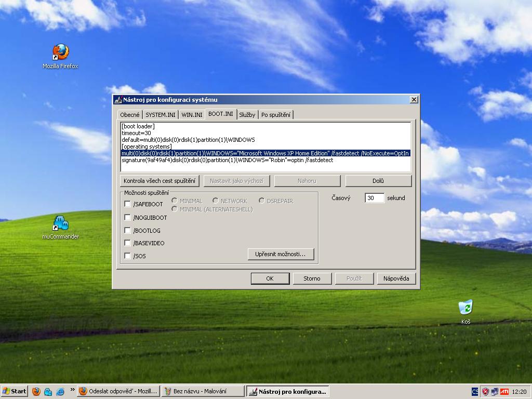
Task: Open Upřesnit možnosti advanced options
Action: pyautogui.click(x=281, y=254)
